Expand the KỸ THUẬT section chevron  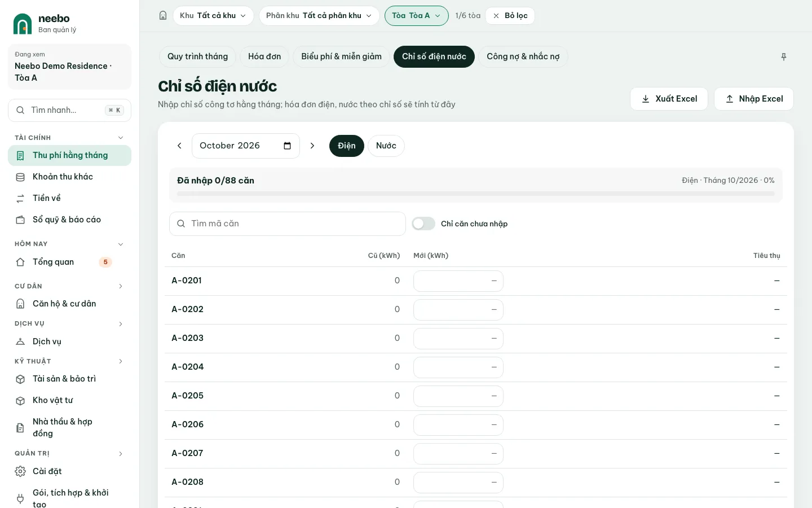point(120,361)
